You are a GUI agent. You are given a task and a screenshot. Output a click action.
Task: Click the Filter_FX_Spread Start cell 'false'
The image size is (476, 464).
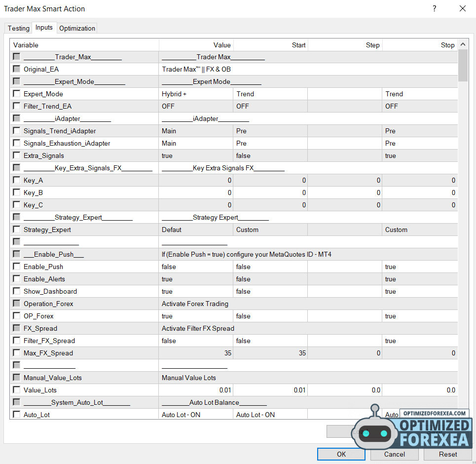(270, 341)
